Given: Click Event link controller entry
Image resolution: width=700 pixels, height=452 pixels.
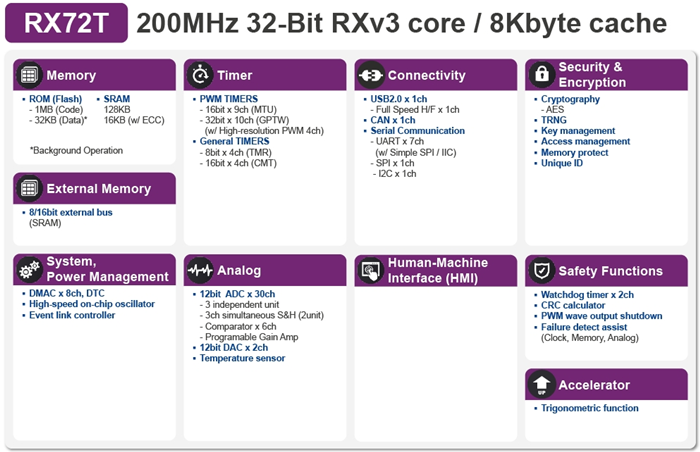Looking at the screenshot, I should (x=72, y=315).
